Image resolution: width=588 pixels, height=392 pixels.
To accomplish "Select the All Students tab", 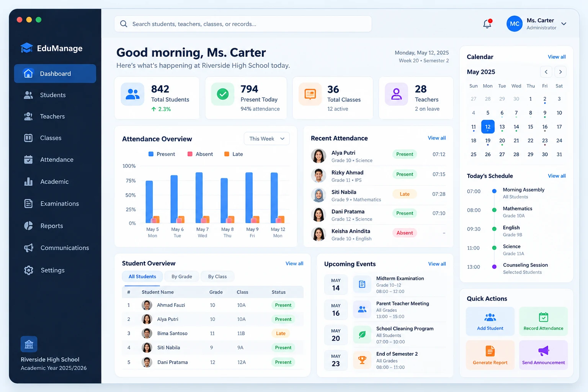I will 142,276.
